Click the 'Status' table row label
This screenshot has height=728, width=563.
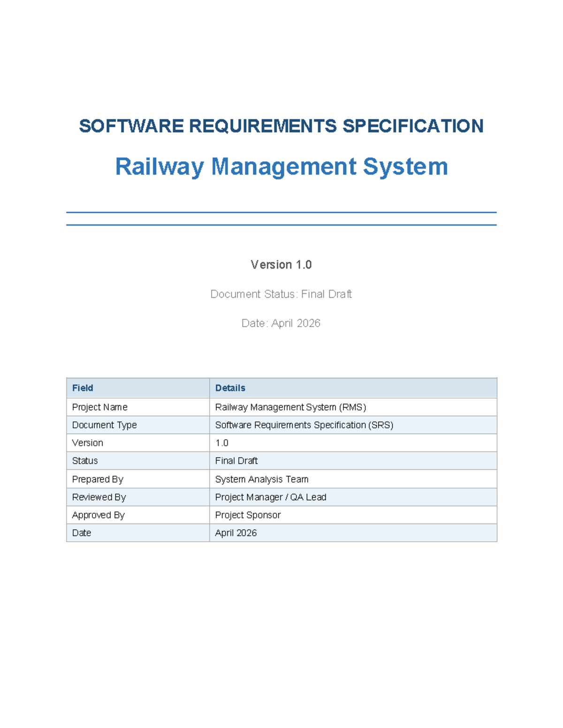[138, 460]
